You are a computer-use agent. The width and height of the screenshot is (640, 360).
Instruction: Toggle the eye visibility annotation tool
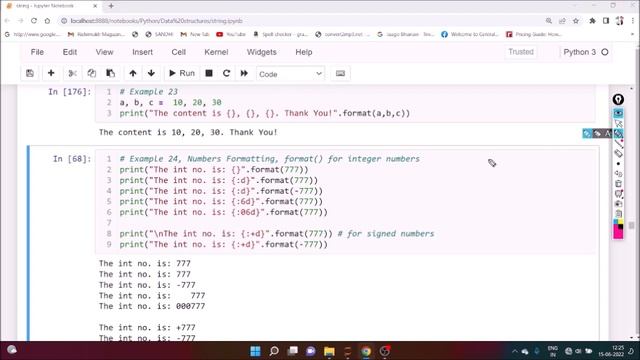point(618,113)
